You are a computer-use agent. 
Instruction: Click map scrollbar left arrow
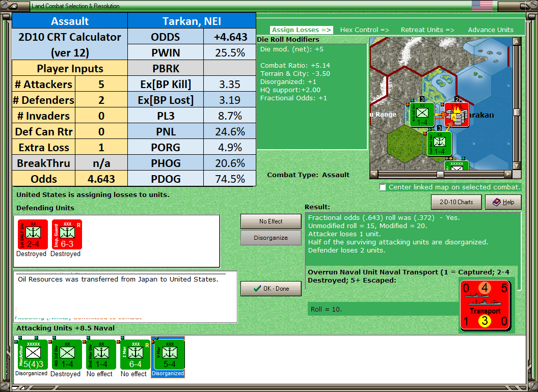[x=374, y=174]
